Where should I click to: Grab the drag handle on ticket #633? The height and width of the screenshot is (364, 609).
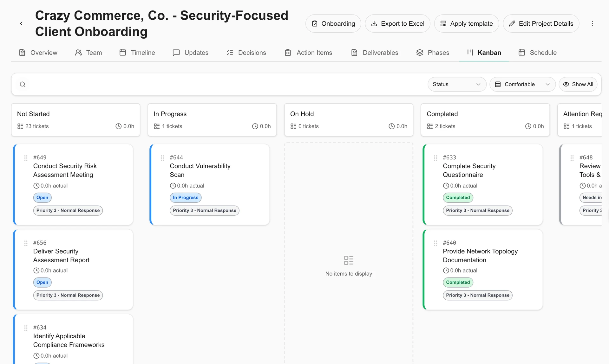pyautogui.click(x=435, y=158)
